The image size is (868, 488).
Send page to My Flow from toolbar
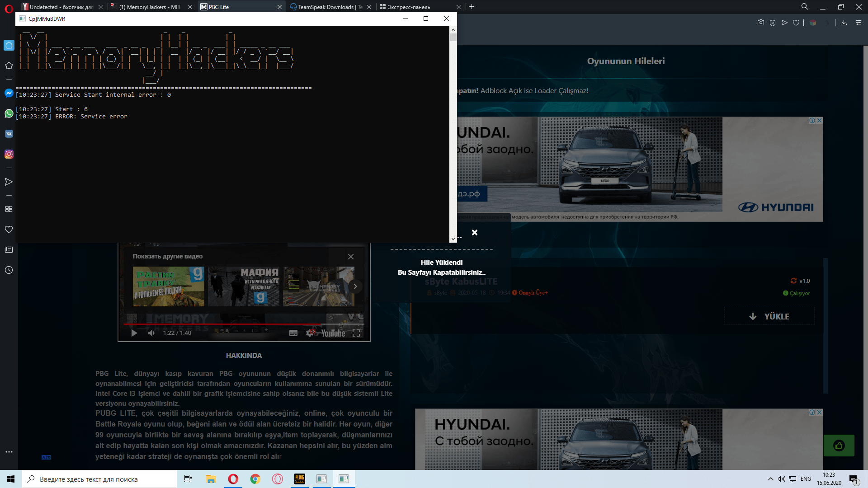[784, 23]
